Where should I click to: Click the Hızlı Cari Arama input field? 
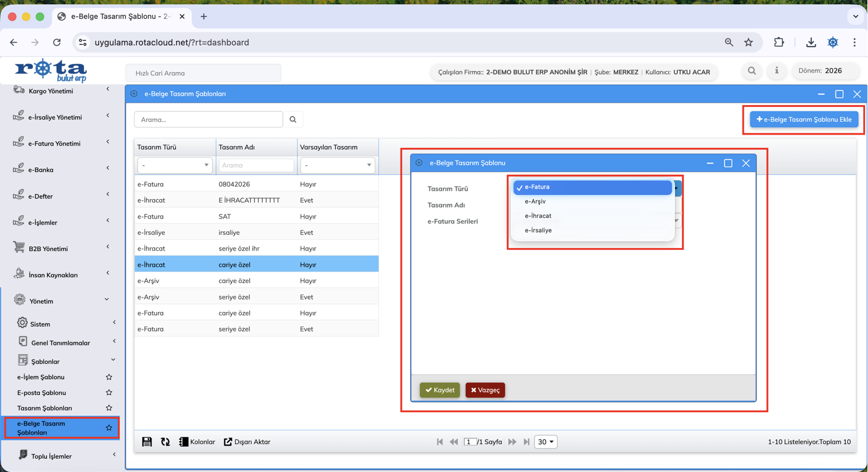pyautogui.click(x=203, y=73)
